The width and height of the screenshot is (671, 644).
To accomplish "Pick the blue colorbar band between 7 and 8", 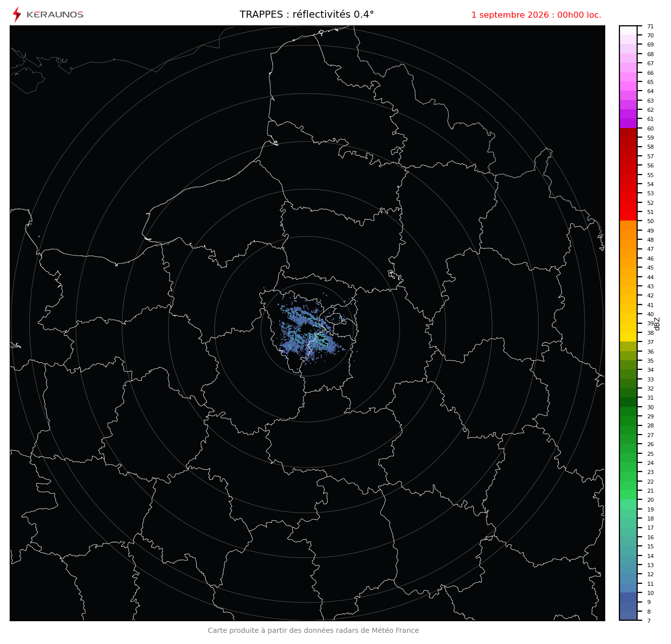I will (x=628, y=616).
